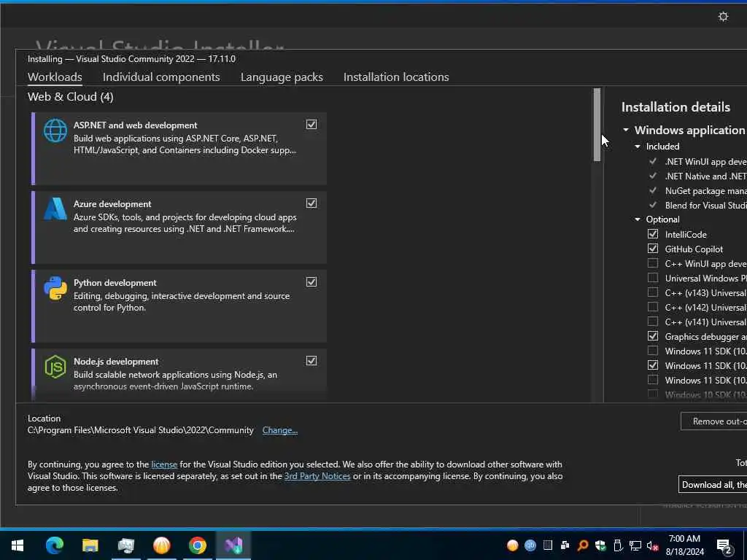
Task: Click the workloads list vertical scrollbar thumb
Action: [x=597, y=125]
